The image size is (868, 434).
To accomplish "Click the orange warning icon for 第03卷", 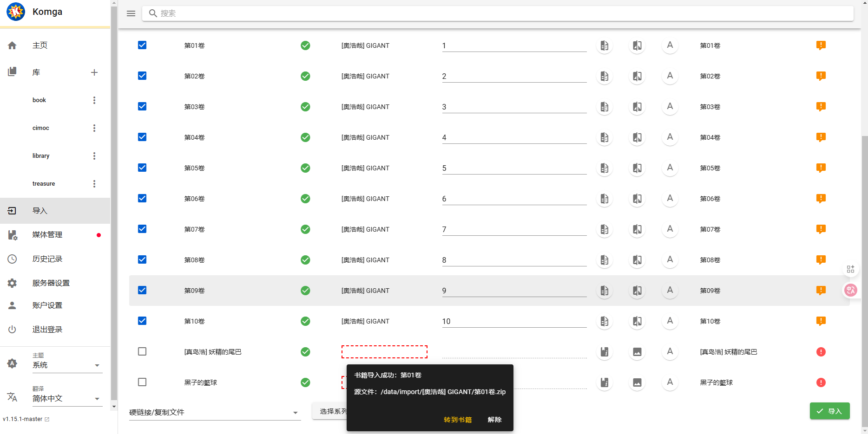I will tap(821, 107).
